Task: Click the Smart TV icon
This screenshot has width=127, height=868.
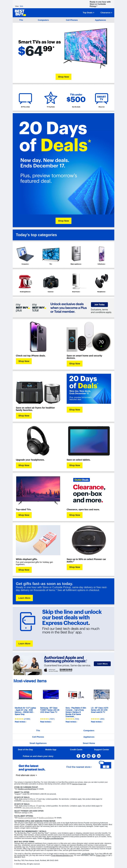Action: coord(101,98)
